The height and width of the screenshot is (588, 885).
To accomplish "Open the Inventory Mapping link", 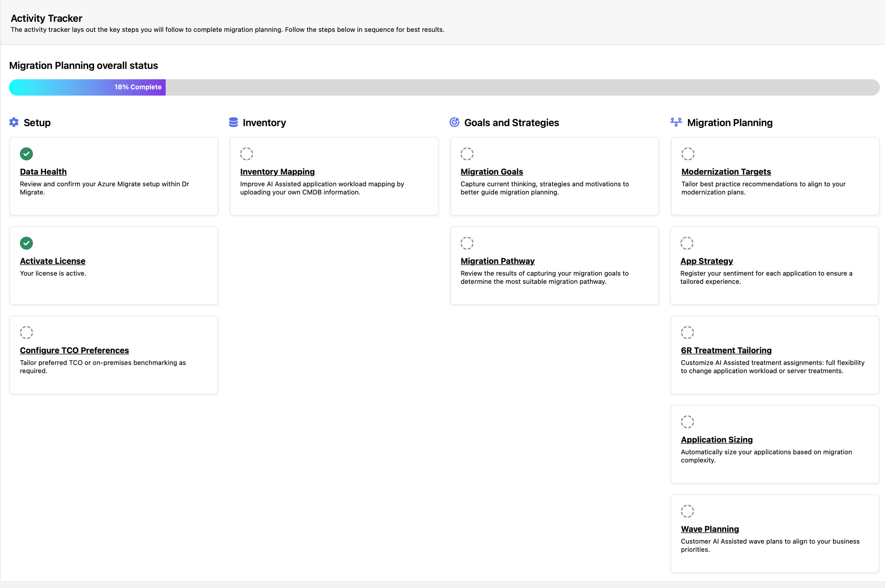I will coord(277,172).
